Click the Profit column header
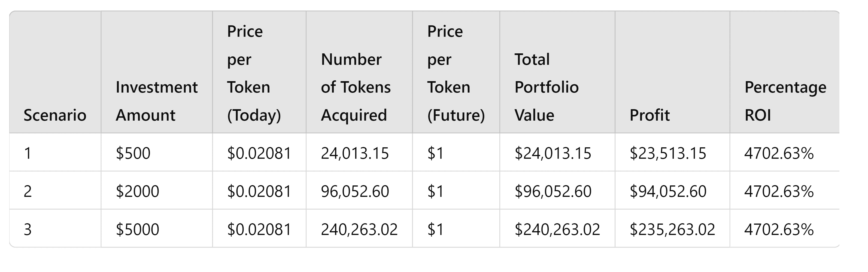Screen dimensions: 868x272 coord(649,115)
